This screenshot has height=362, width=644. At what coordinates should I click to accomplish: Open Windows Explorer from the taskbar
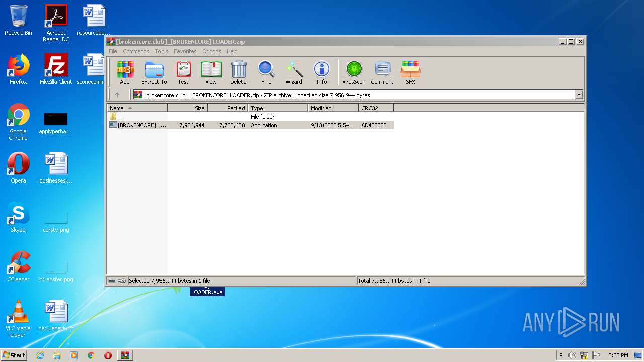coord(57,355)
